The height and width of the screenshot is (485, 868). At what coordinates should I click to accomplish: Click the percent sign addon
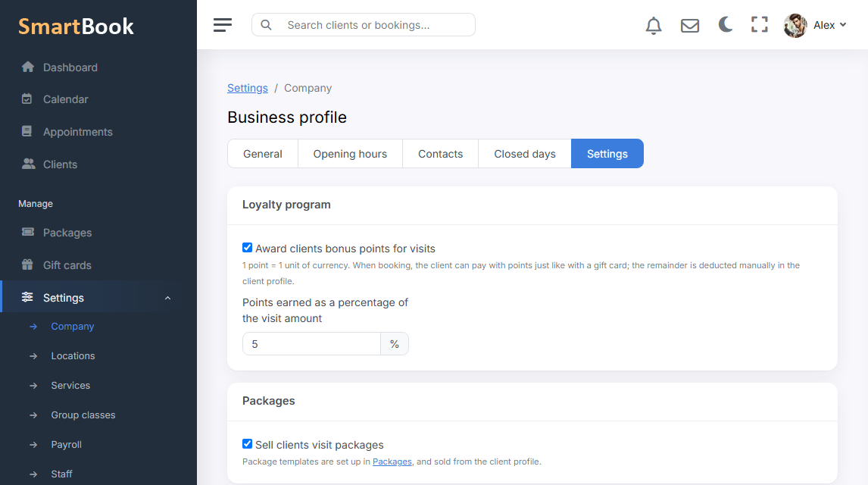(395, 344)
